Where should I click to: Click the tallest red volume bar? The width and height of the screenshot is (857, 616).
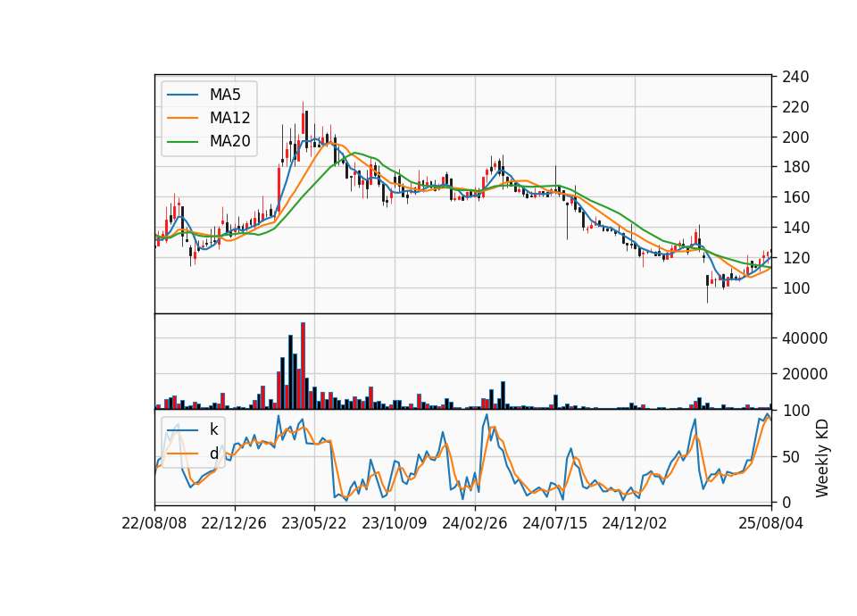coord(303,366)
